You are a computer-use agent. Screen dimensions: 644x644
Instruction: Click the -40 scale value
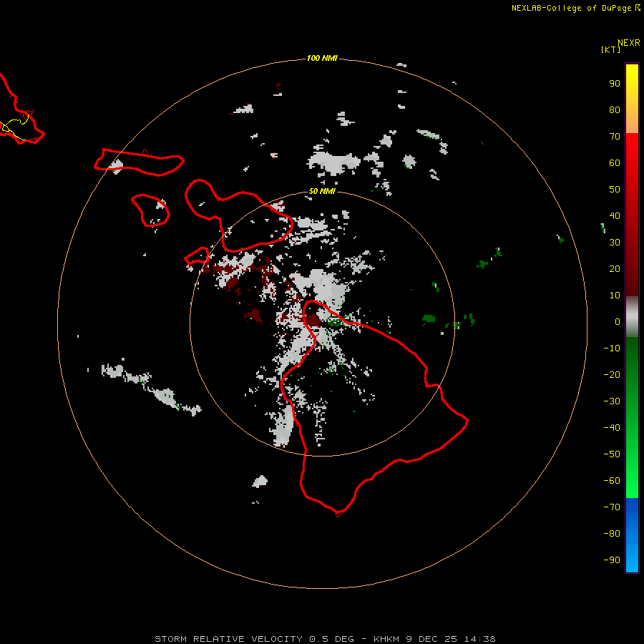tap(612, 428)
